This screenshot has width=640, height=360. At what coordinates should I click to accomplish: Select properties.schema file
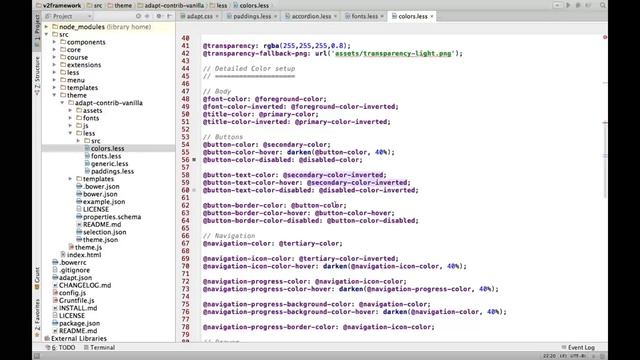tap(112, 217)
